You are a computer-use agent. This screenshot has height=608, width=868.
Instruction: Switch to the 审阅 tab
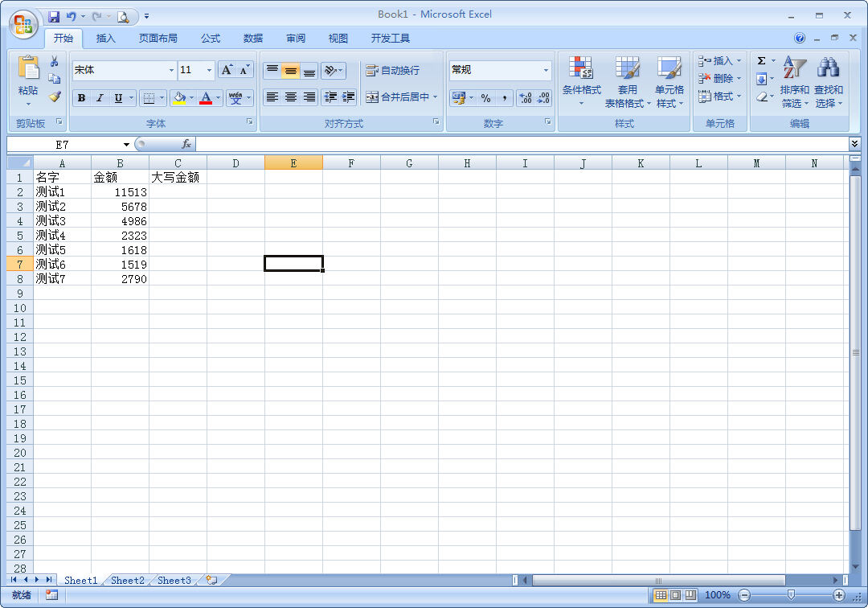click(296, 39)
